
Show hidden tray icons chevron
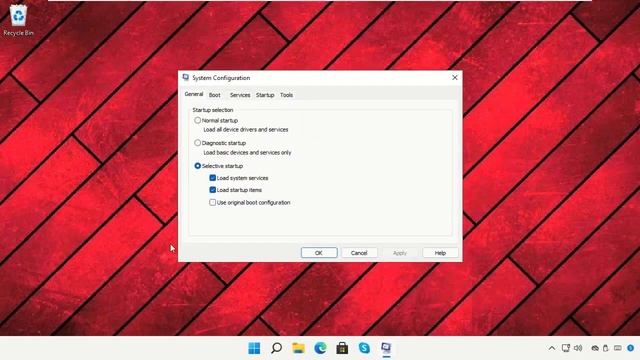(552, 348)
